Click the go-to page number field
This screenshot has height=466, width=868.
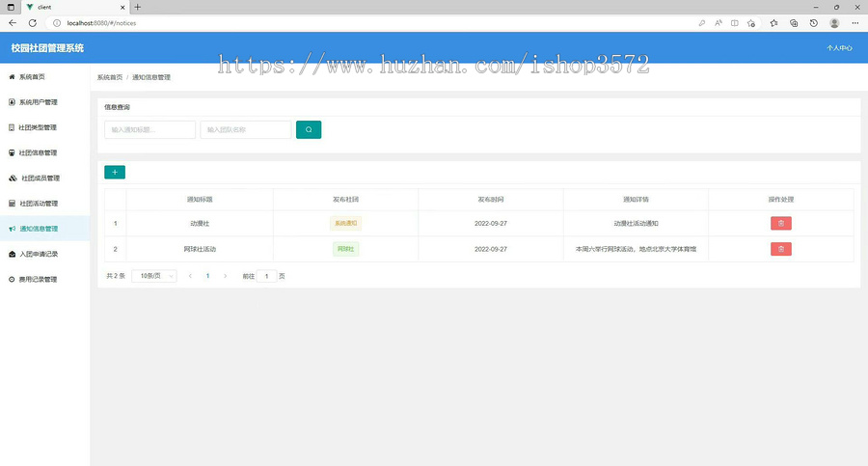click(x=266, y=276)
